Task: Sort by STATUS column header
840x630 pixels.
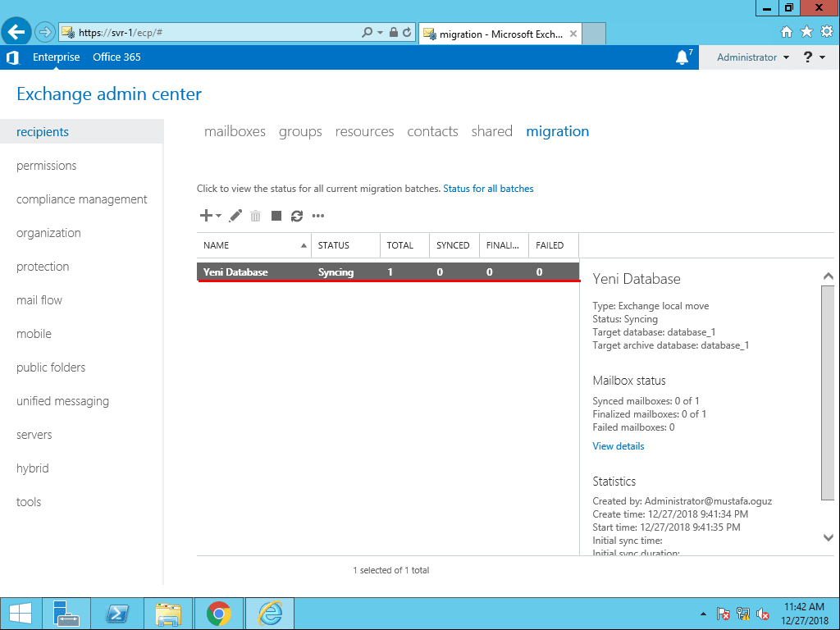Action: [345, 245]
